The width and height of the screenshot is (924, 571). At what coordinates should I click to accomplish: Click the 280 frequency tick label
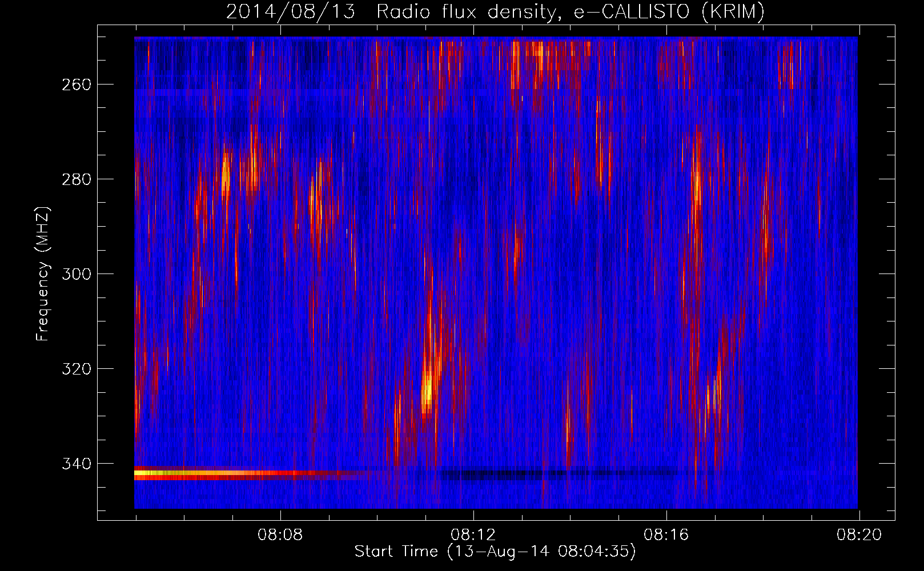(x=76, y=179)
